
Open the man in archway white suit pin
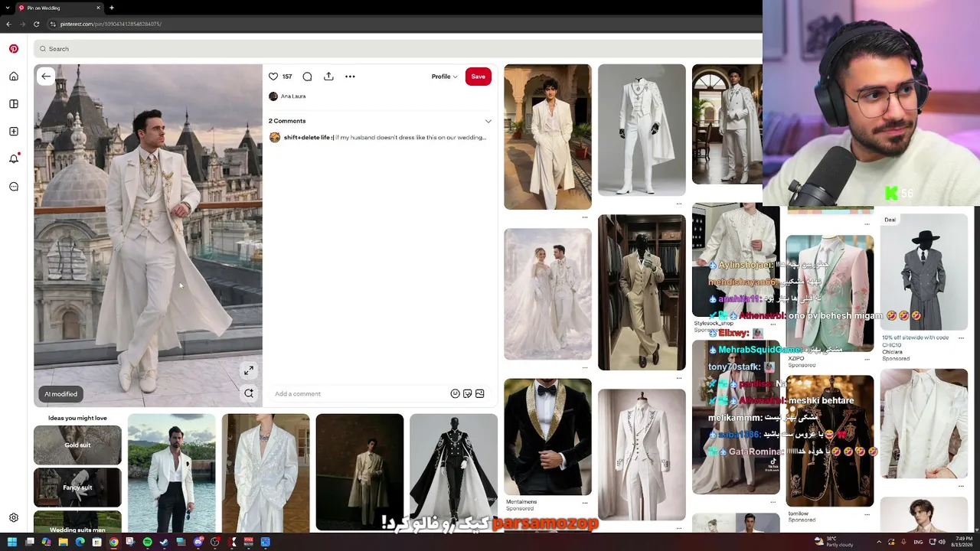(547, 137)
